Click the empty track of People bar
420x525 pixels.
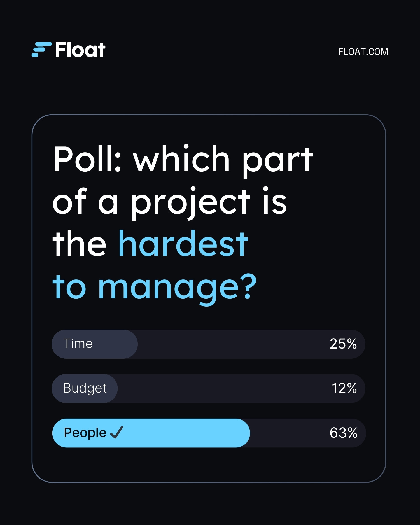[288, 433]
